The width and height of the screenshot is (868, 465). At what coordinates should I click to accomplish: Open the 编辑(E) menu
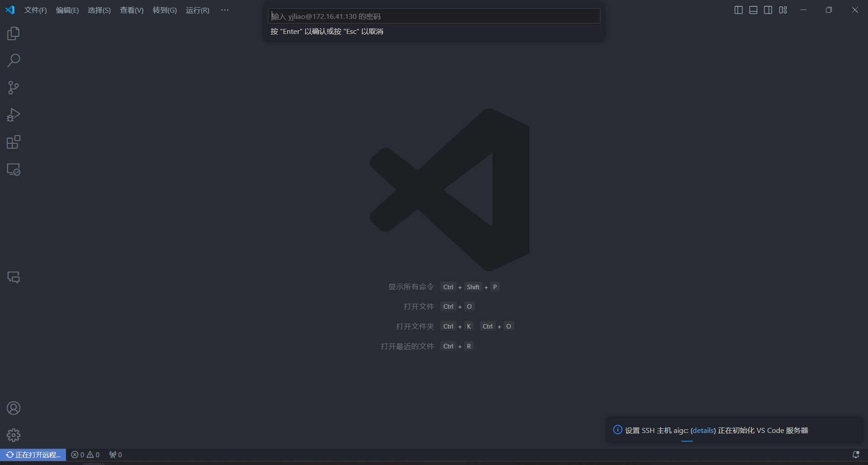67,10
